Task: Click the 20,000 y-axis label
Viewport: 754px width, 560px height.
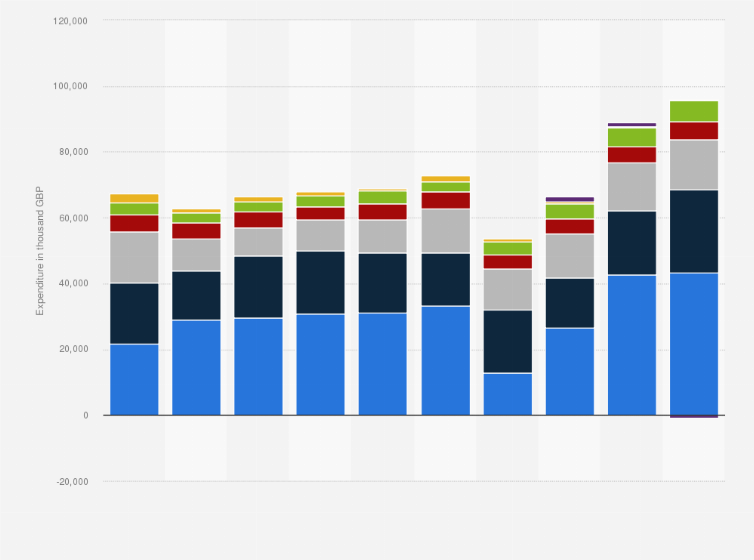Action: pos(74,349)
